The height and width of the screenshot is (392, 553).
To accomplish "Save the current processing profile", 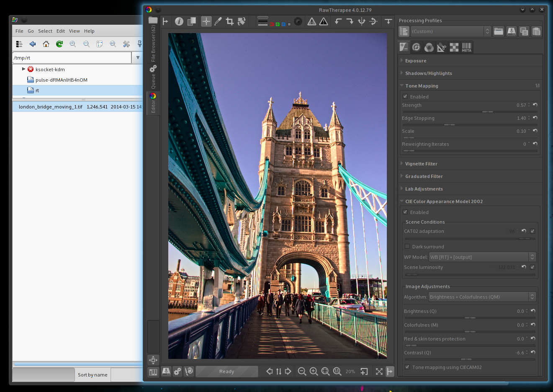I will 511,31.
